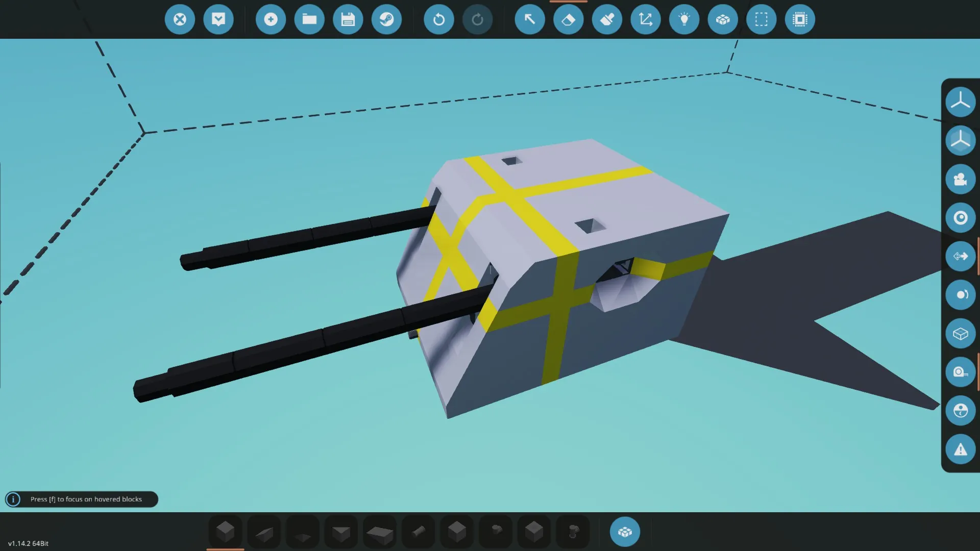Select the first cube block in hotbar
The height and width of the screenshot is (551, 980).
pyautogui.click(x=225, y=532)
